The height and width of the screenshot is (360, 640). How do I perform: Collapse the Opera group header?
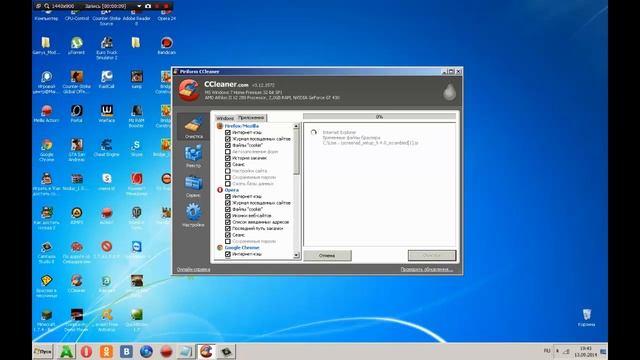coord(231,190)
